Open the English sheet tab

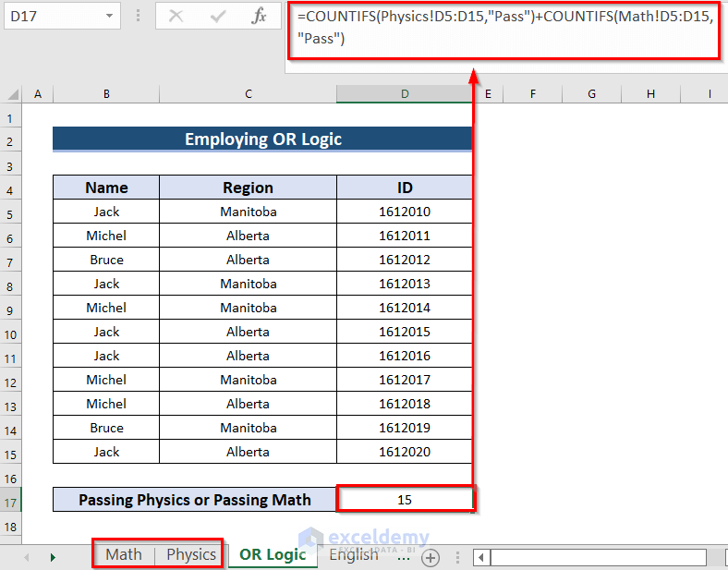tap(354, 554)
